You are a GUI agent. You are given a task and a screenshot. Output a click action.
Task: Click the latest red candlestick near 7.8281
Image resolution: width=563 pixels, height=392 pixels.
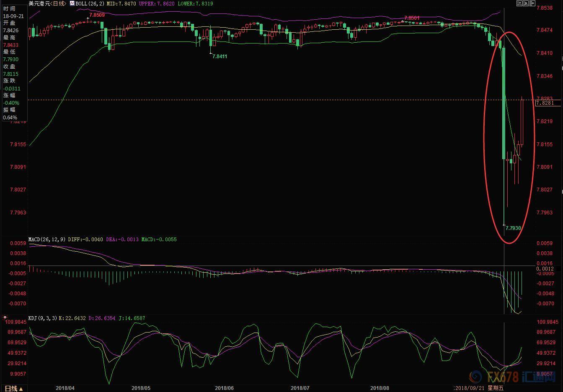(x=522, y=122)
